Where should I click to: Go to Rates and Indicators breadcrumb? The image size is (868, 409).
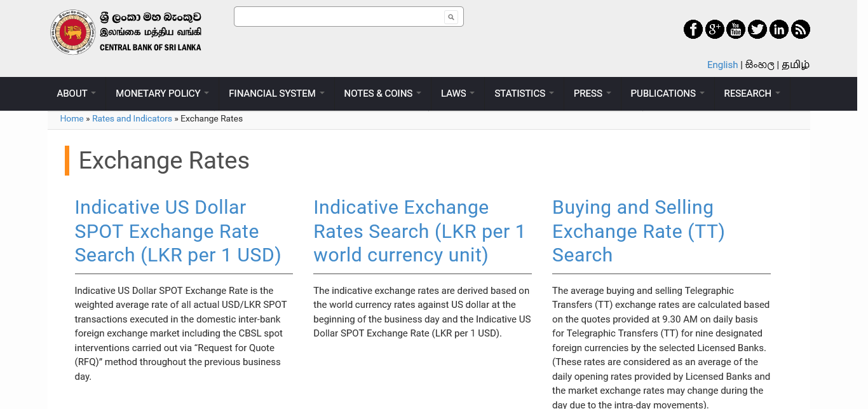(x=132, y=119)
